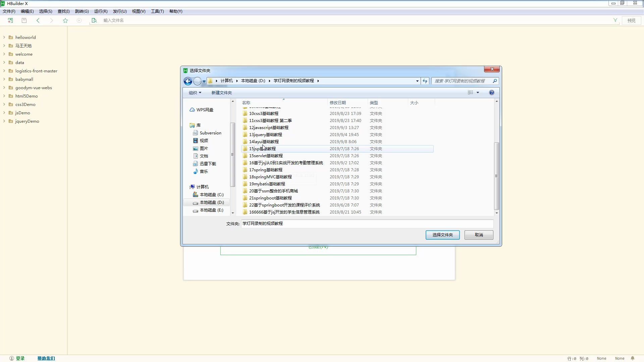Screen dimensions: 644x362
Task: Click the dialog's back navigation arrow
Action: [x=188, y=81]
